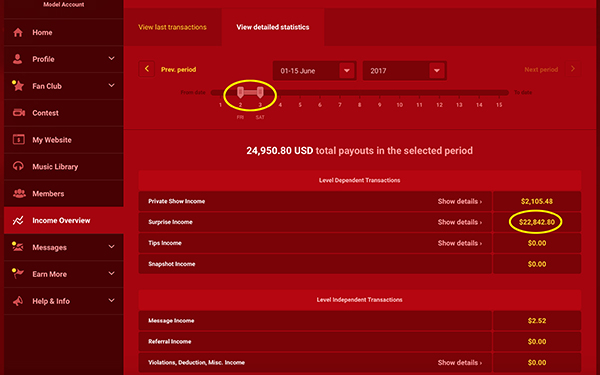
Task: Click day 10 on the date slider
Action: pos(399,104)
